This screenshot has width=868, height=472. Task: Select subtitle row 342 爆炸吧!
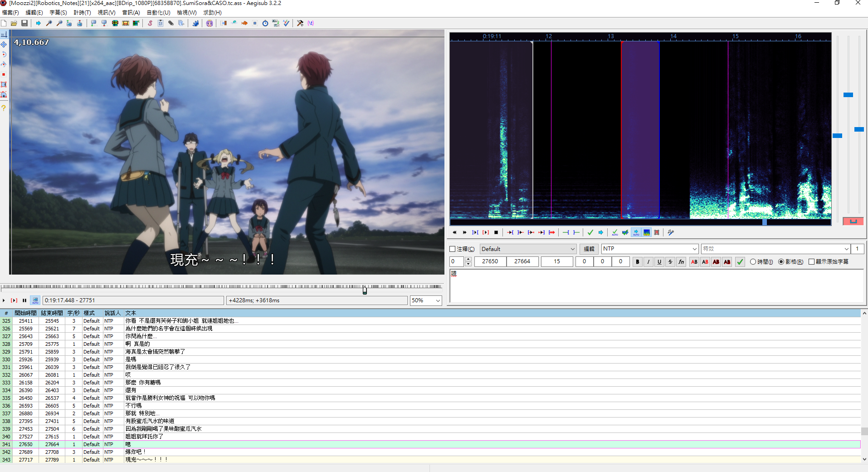point(430,452)
